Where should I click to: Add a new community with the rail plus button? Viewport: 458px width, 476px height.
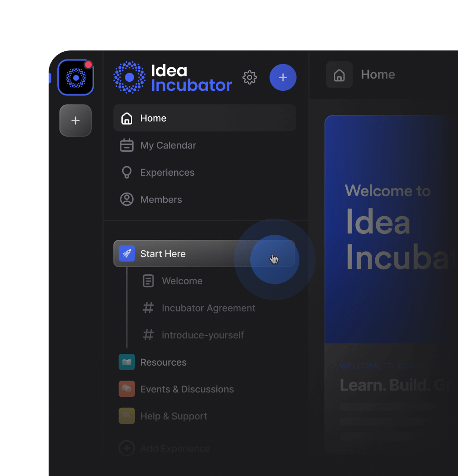tap(75, 120)
